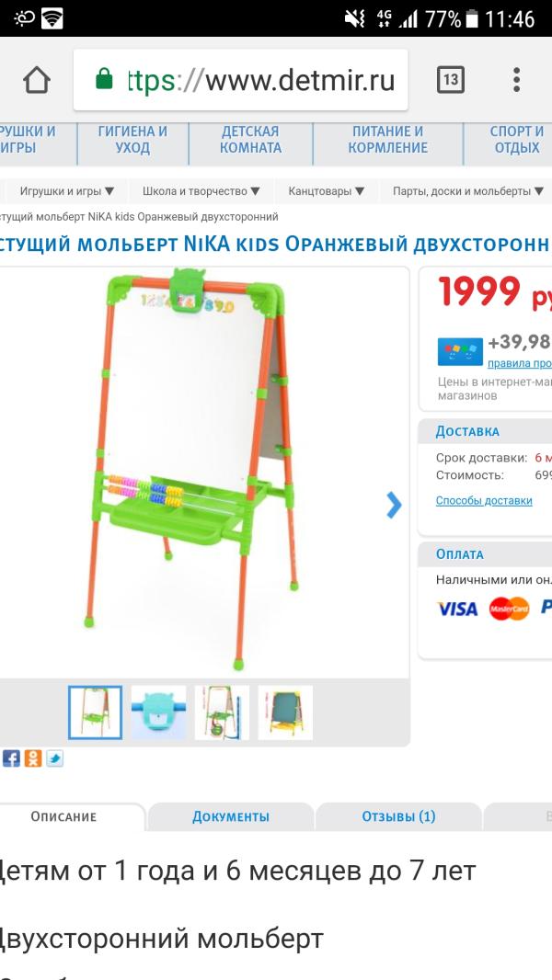552x980 pixels.
Task: Share on Odnoklassniki icon
Action: 33,758
